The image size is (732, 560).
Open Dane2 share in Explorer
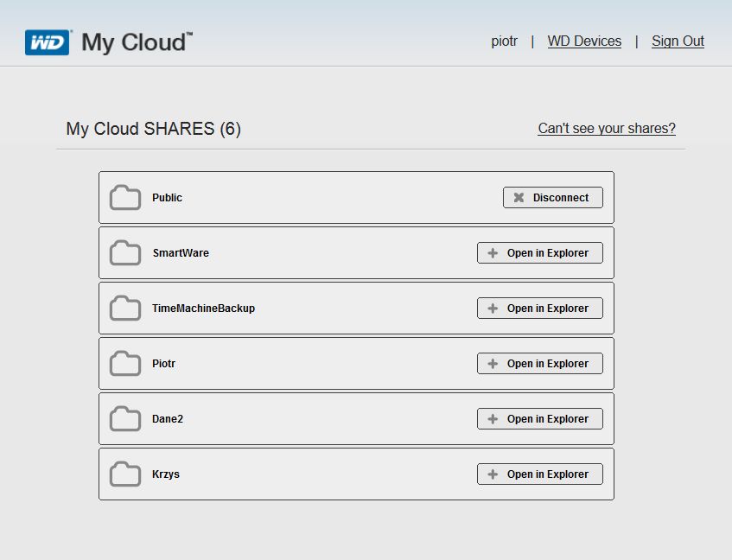[539, 418]
